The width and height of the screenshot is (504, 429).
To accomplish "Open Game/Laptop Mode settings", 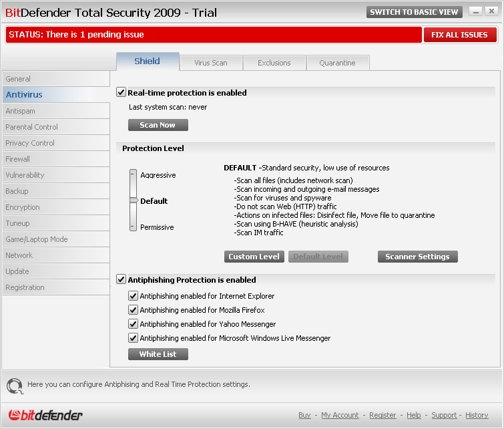I will 56,239.
